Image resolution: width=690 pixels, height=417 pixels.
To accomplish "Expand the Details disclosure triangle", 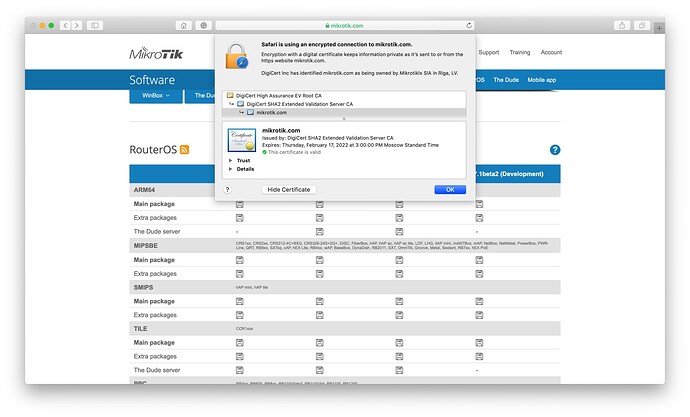I will [230, 169].
